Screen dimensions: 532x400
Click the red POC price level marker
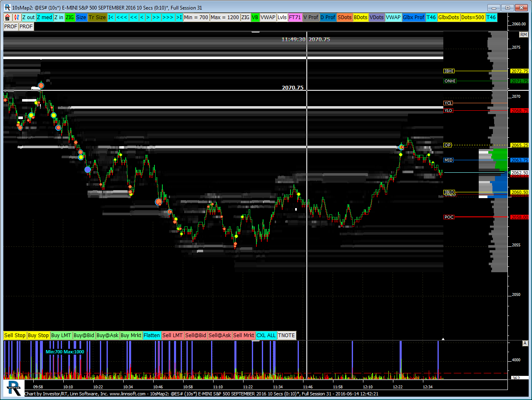[x=449, y=217]
